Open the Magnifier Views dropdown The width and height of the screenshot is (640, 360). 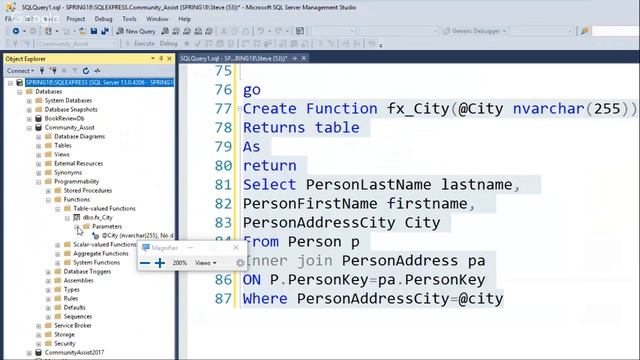[x=205, y=263]
